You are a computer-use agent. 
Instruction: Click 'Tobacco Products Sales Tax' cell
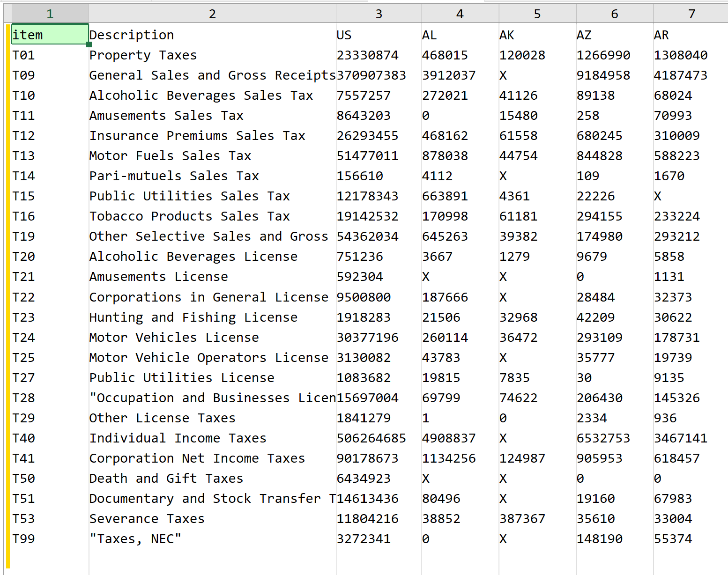(212, 216)
